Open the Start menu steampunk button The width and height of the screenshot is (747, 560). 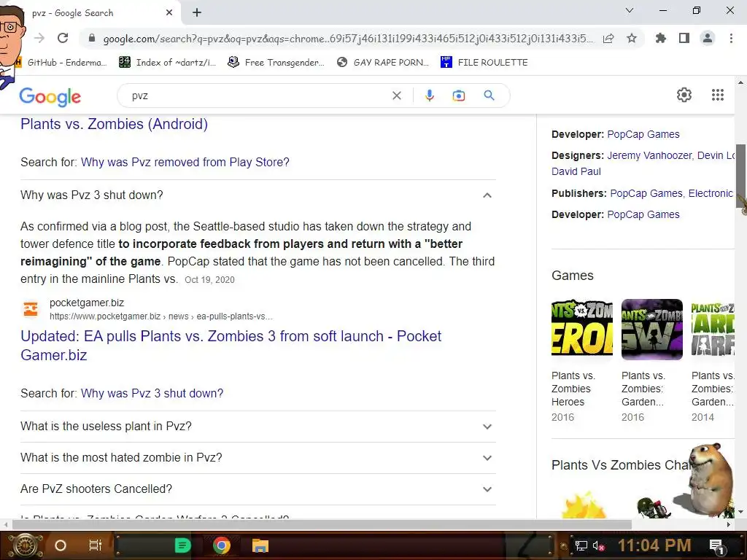(x=25, y=545)
